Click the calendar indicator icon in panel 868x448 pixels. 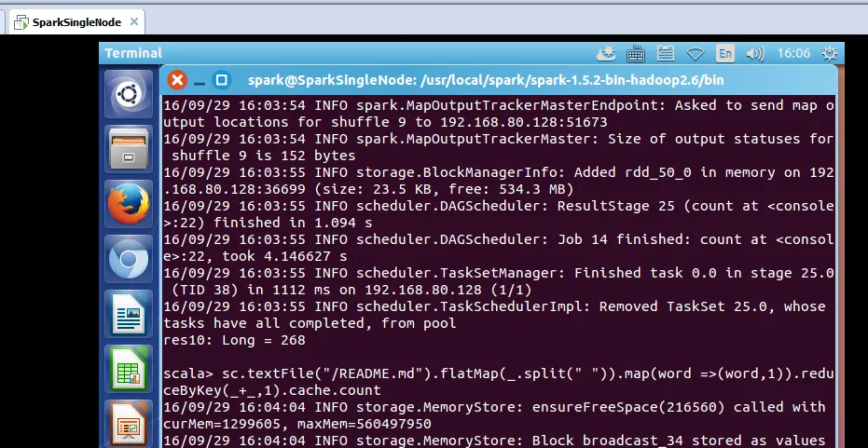click(666, 54)
